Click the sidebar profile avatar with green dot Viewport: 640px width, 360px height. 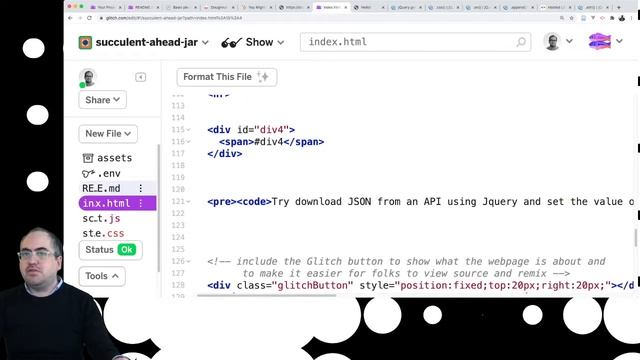tap(87, 78)
